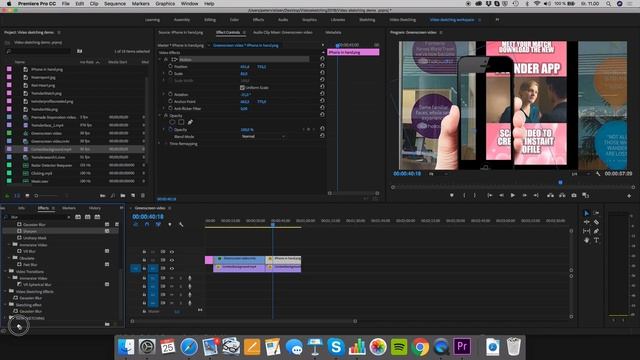
Task: Toggle snap in timeline with magnet icon
Action: pyautogui.click(x=147, y=224)
